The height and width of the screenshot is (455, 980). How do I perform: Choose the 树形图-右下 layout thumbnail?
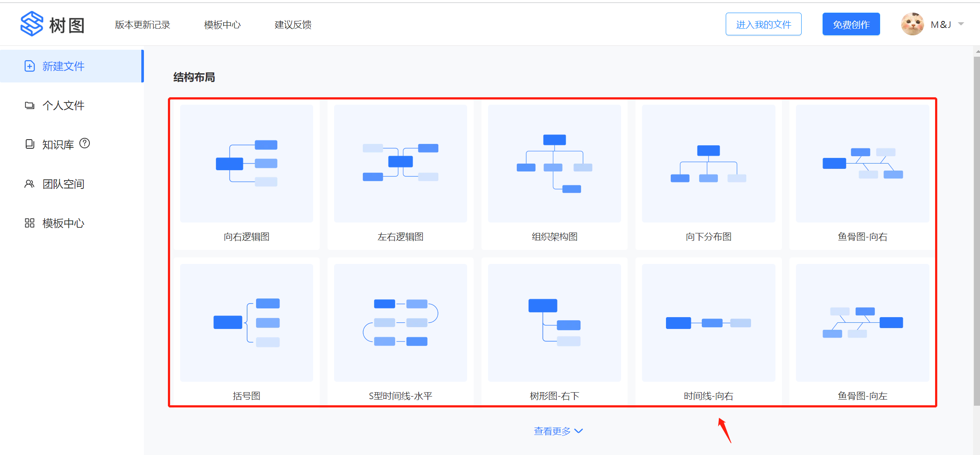coord(554,323)
